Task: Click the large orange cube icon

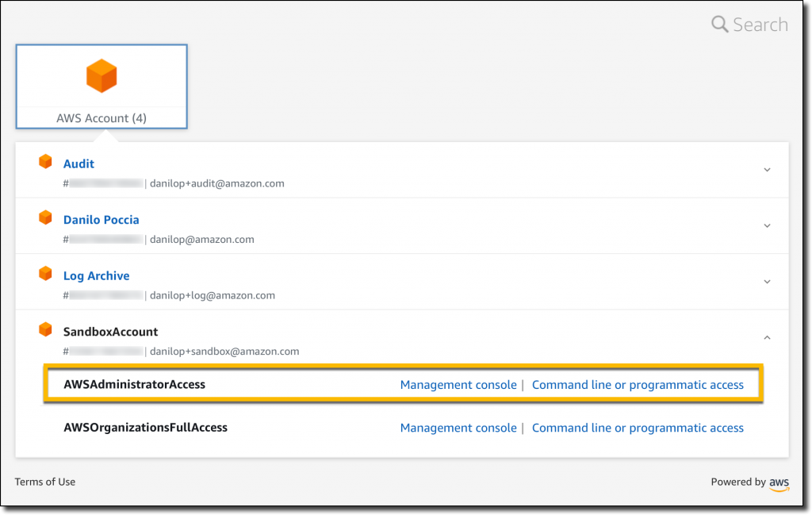Action: 101,75
